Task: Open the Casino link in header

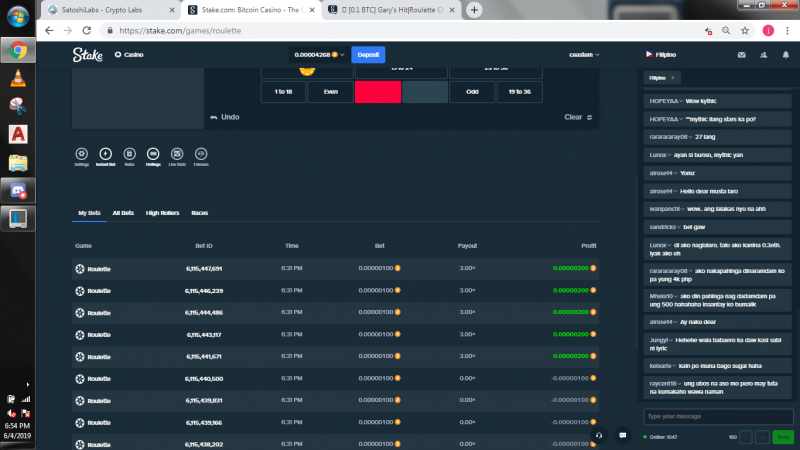Action: tap(129, 55)
